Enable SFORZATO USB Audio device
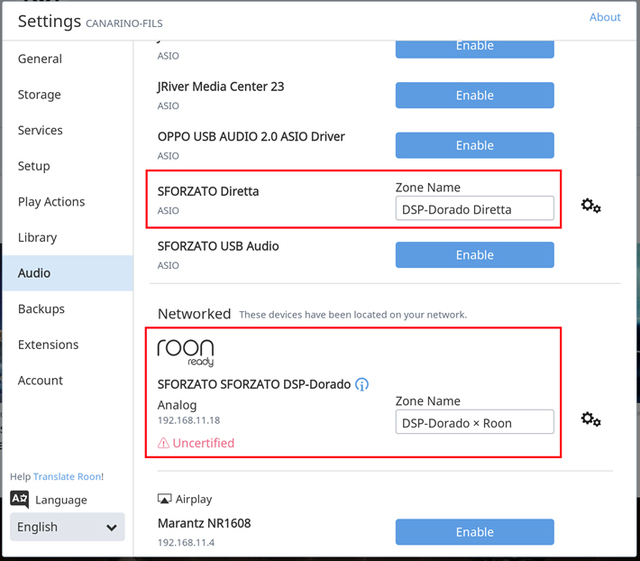 (x=474, y=255)
